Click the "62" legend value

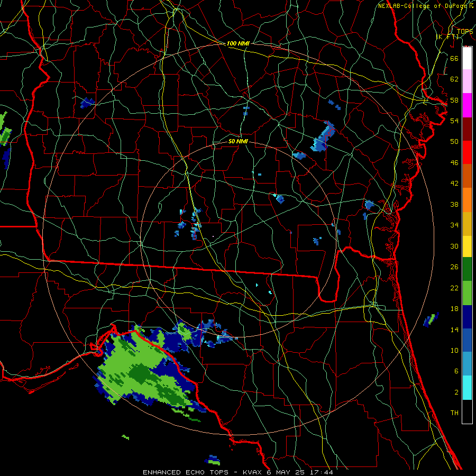tap(454, 79)
